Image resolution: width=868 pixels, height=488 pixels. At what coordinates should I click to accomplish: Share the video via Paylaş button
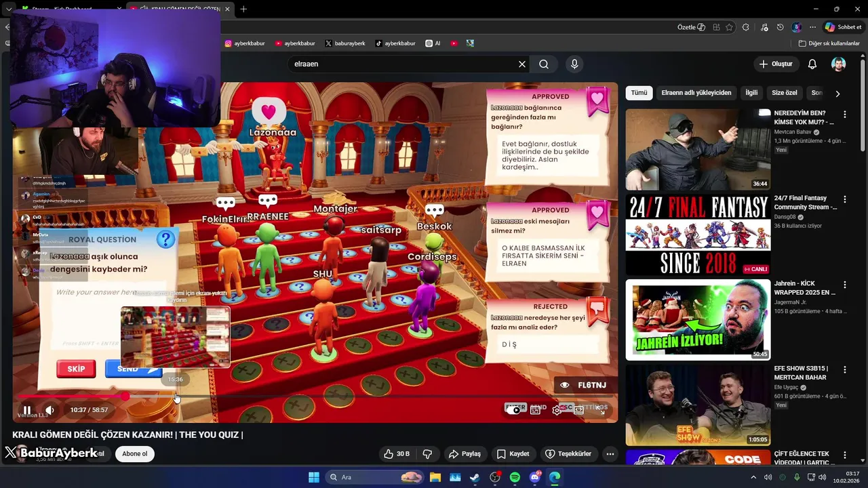pos(465,453)
